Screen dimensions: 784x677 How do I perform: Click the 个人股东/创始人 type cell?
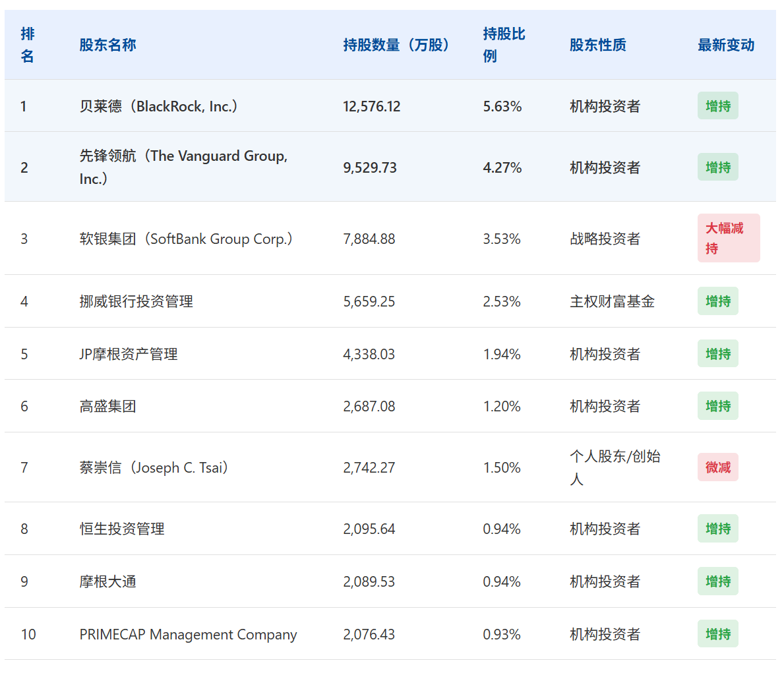click(x=615, y=467)
